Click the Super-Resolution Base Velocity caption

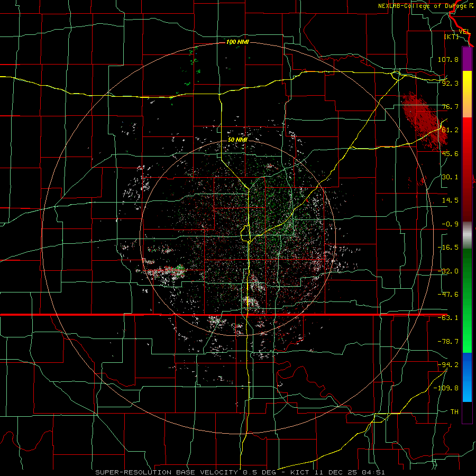(x=240, y=472)
